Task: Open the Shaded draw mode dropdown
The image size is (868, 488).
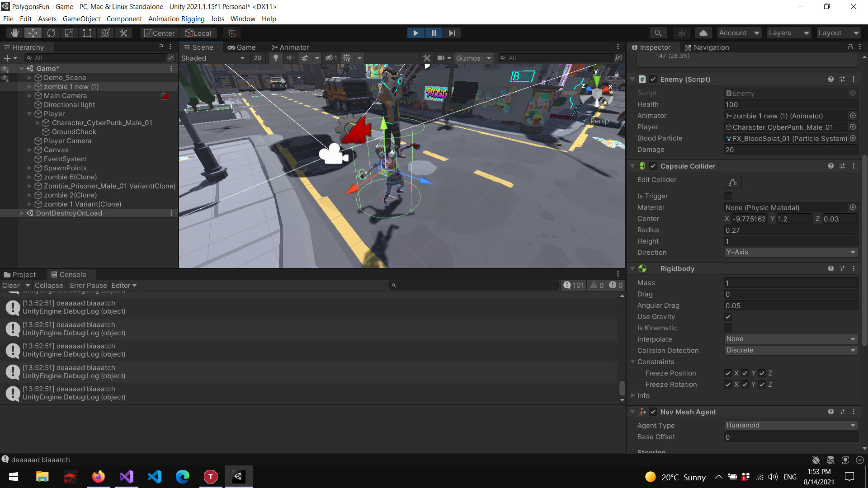Action: pyautogui.click(x=212, y=58)
